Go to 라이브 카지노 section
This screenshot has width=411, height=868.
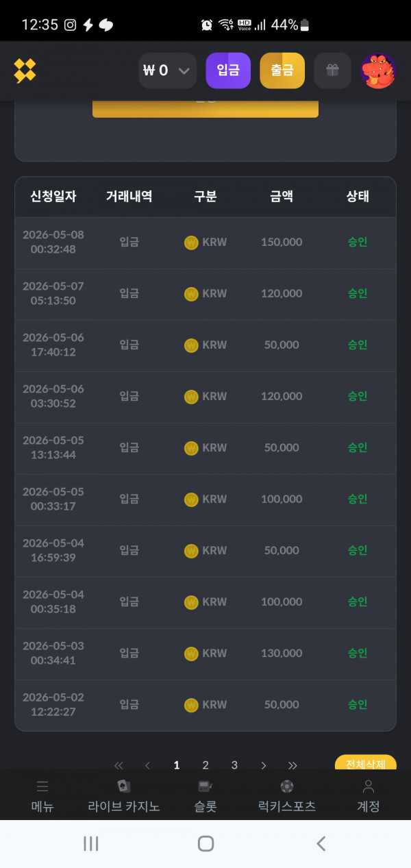tap(124, 797)
